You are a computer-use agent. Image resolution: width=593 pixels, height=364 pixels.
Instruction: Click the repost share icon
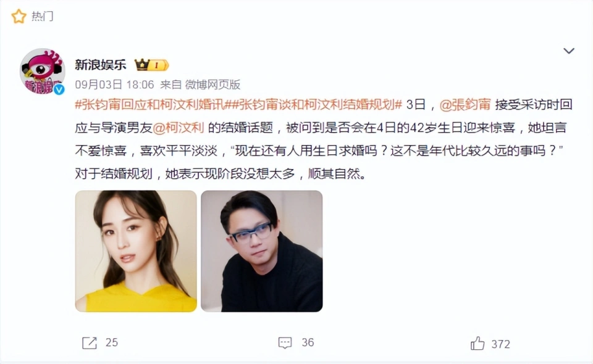90,343
